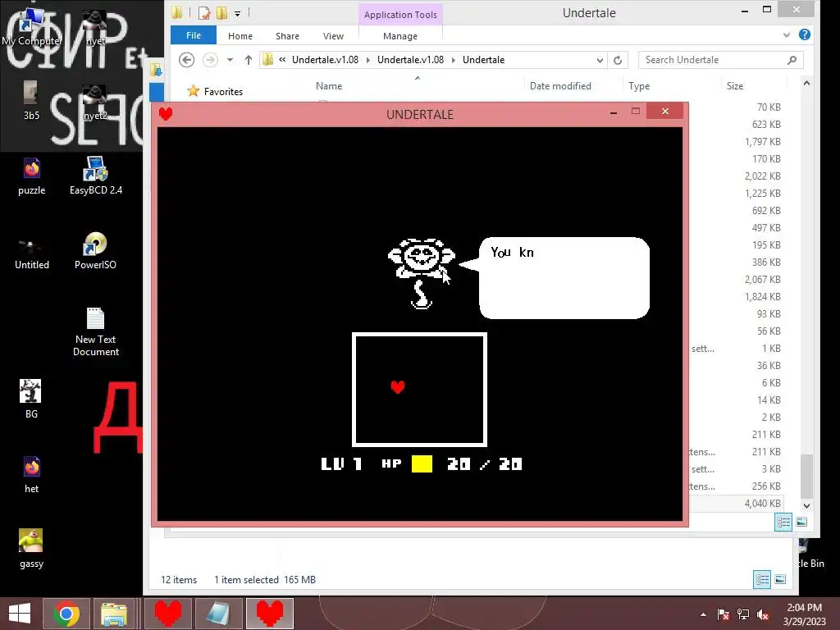Click the red heart icon in UNDERTALE title bar

pos(166,113)
